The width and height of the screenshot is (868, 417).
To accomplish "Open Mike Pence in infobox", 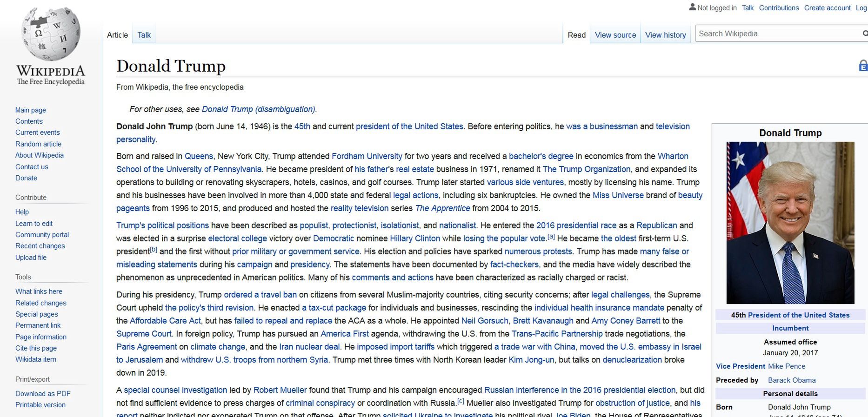I will point(787,366).
